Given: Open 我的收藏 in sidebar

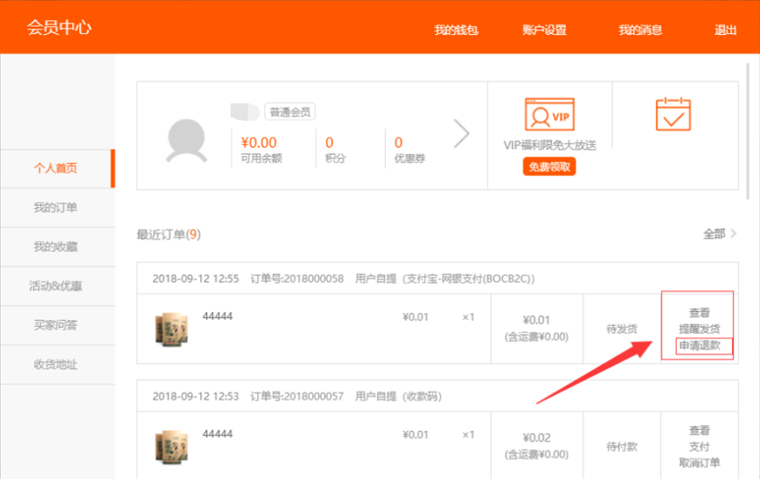Looking at the screenshot, I should pos(56,246).
